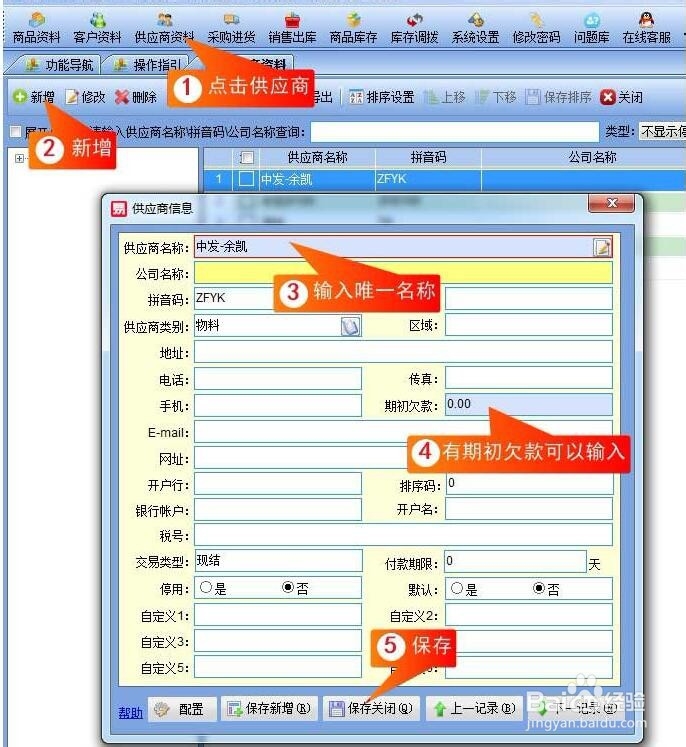
Task: Switch to 功能导航 tab
Action: [x=60, y=65]
